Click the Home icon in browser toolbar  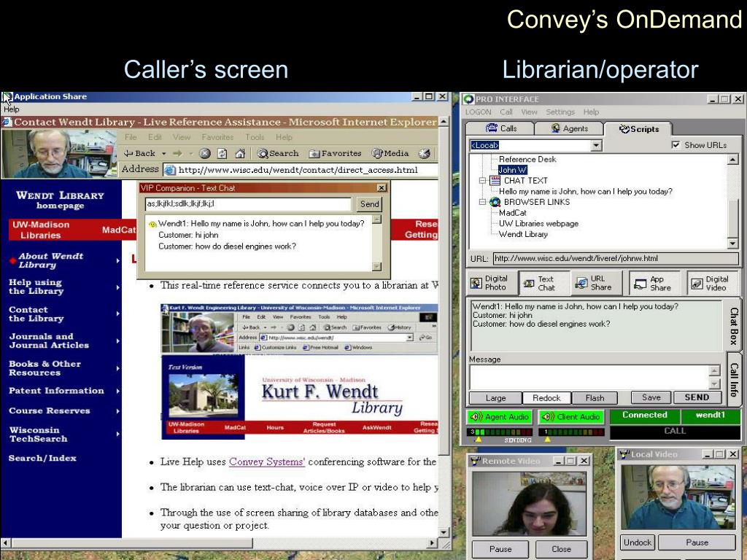click(x=240, y=153)
